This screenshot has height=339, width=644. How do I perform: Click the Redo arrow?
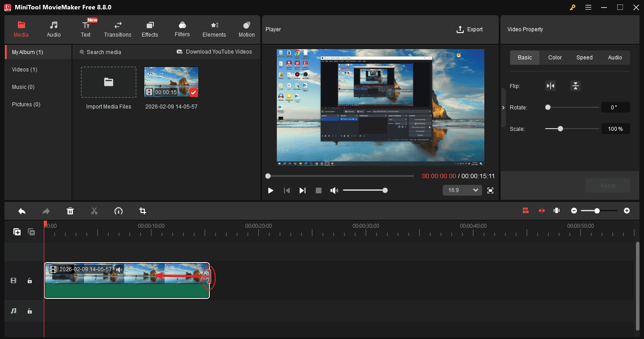pyautogui.click(x=46, y=211)
